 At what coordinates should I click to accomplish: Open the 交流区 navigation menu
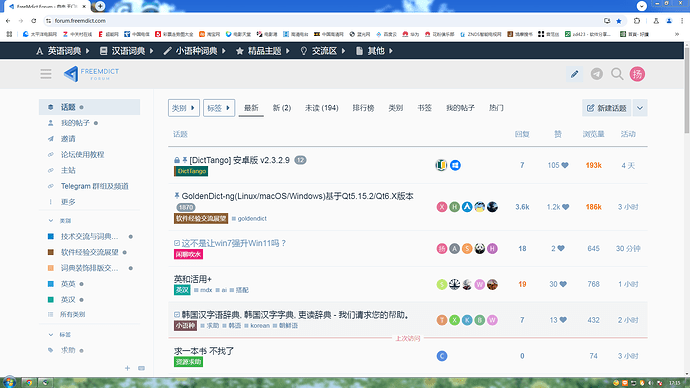pyautogui.click(x=323, y=51)
